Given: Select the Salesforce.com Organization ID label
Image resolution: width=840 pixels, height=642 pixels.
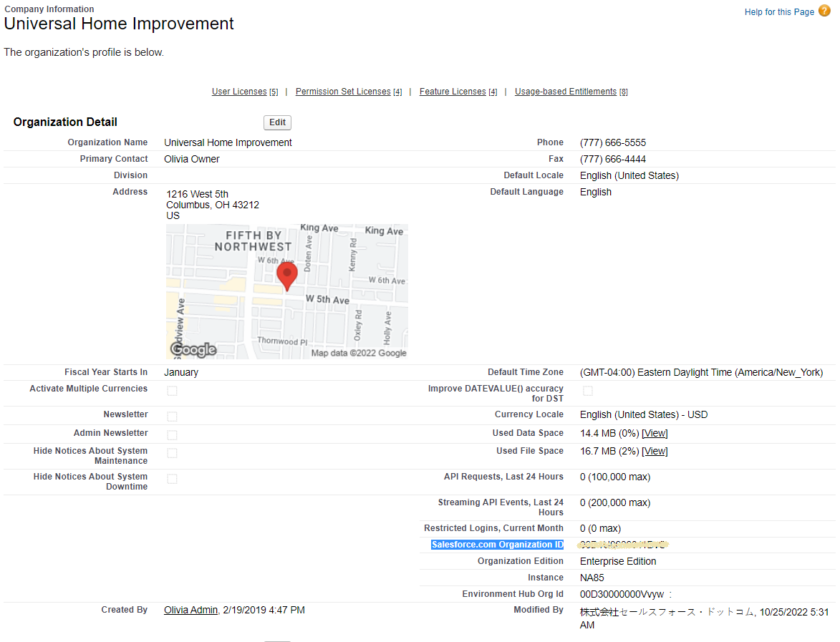Looking at the screenshot, I should pyautogui.click(x=497, y=545).
